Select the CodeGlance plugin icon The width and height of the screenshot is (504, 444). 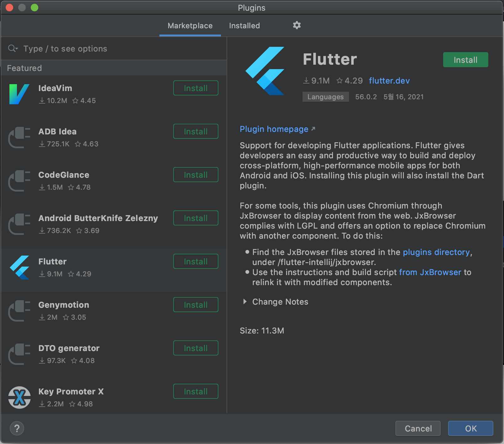(19, 181)
